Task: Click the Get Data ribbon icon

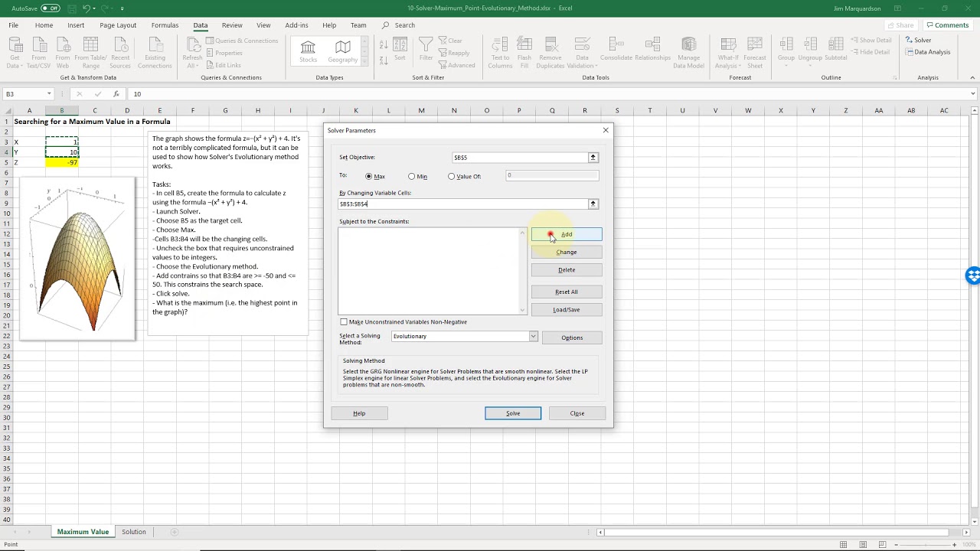Action: 15,52
